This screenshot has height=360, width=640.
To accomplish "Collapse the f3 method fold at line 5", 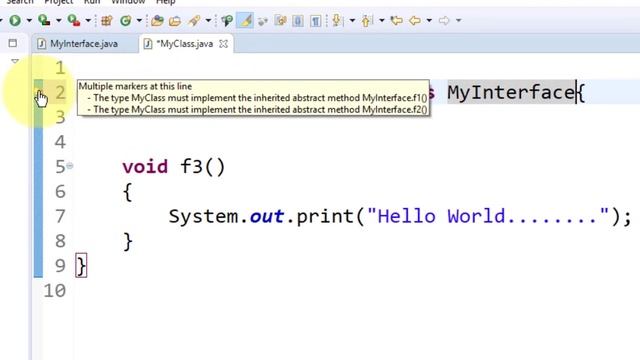I will coord(70,166).
